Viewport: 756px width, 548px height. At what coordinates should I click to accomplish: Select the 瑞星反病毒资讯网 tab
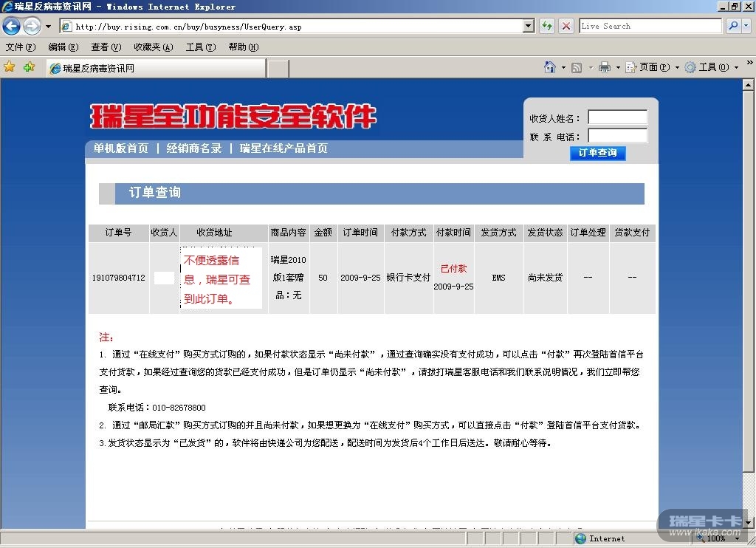[x=157, y=68]
